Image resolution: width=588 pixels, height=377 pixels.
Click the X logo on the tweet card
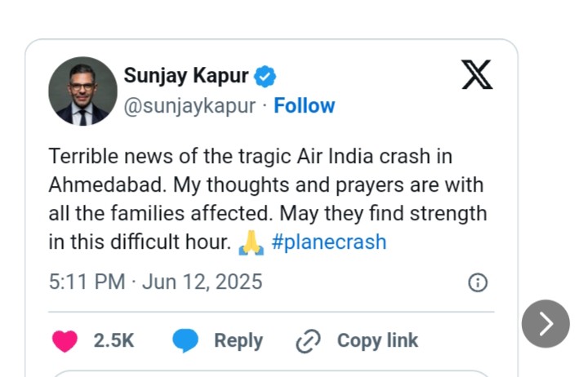477,76
